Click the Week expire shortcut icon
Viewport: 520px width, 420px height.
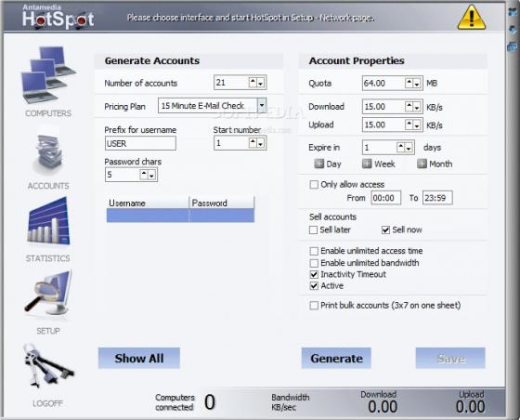[x=367, y=164]
